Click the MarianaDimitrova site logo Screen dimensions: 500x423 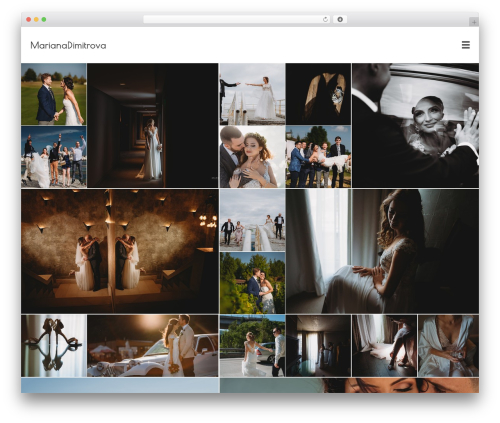click(68, 45)
